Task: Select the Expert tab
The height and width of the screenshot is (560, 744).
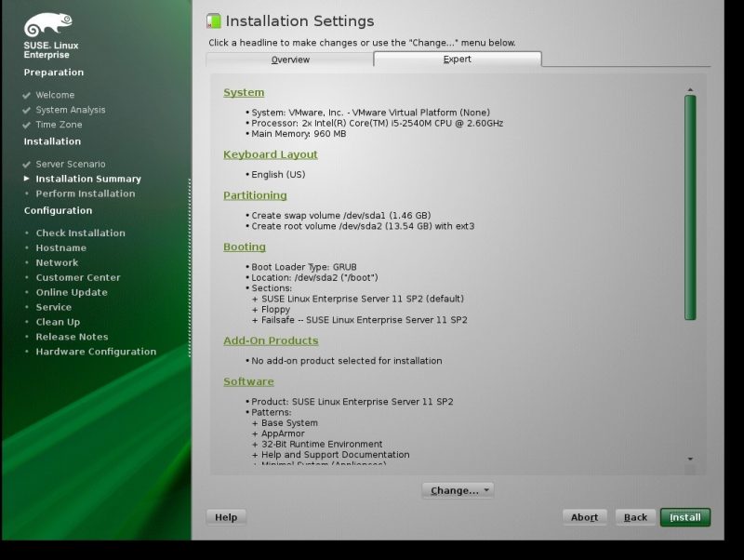Action: [457, 60]
